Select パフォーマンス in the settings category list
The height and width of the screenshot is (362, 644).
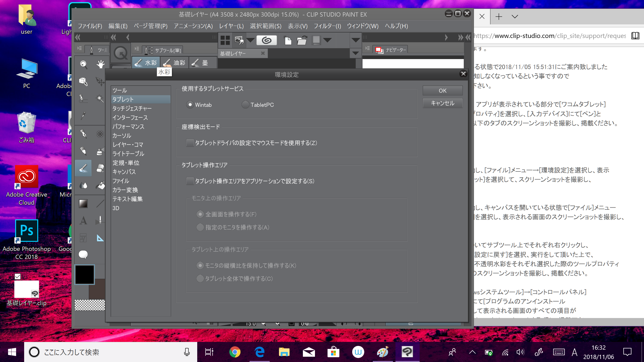coord(128,126)
